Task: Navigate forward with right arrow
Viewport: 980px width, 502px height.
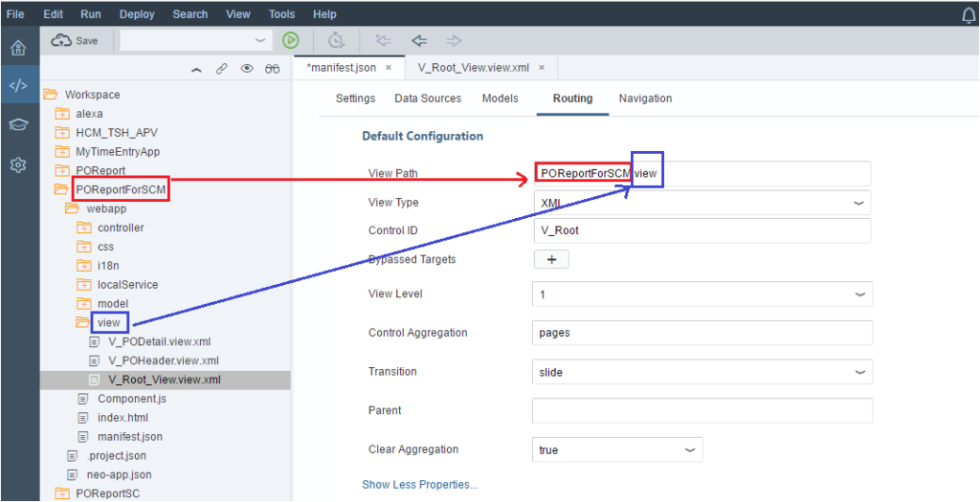Action: click(x=454, y=41)
